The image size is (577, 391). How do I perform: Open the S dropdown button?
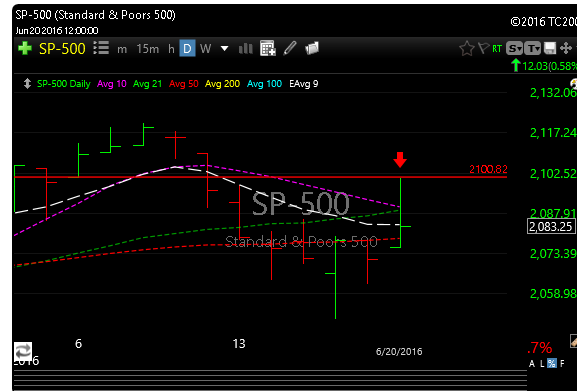coord(514,48)
